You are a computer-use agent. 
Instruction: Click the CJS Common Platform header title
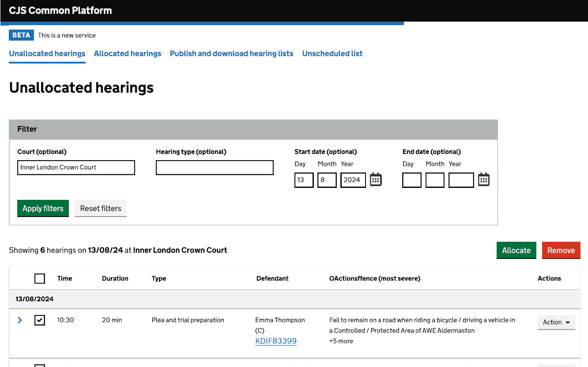(60, 11)
